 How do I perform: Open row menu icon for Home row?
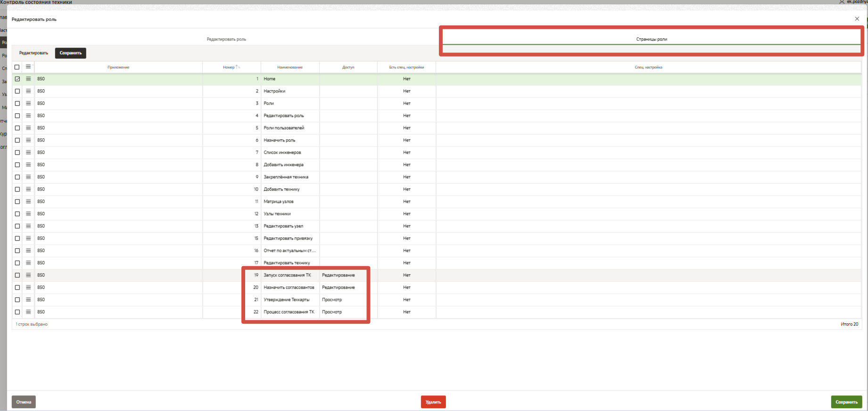pyautogui.click(x=28, y=79)
